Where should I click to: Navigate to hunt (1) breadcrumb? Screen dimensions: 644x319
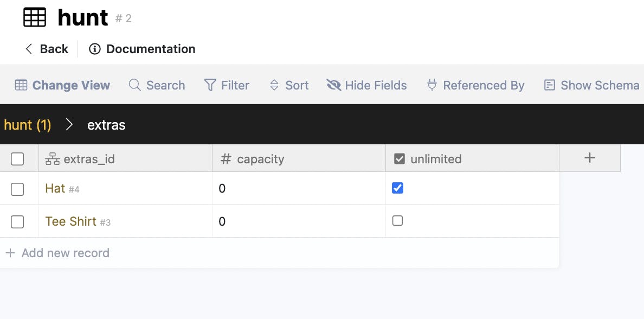point(28,125)
